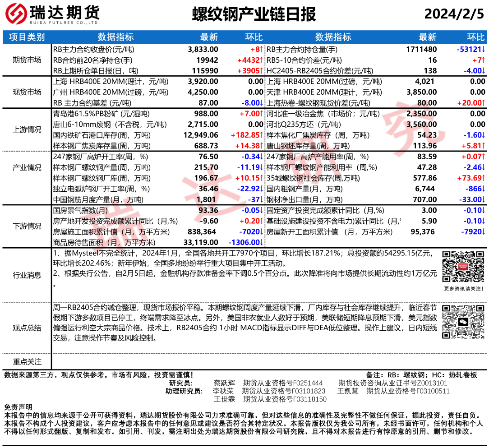The height and width of the screenshot is (448, 489).
Task: Click the 上游情况 category cell
Action: pos(27,129)
